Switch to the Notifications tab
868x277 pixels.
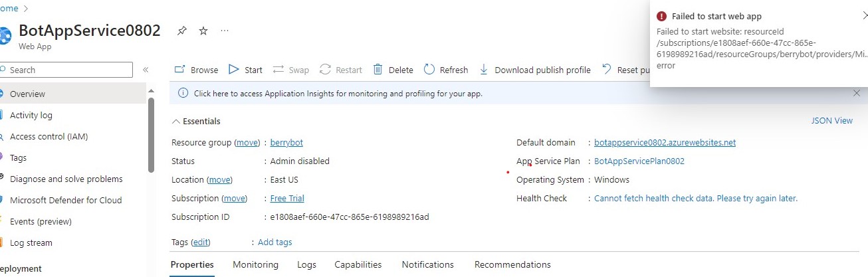pyautogui.click(x=428, y=264)
